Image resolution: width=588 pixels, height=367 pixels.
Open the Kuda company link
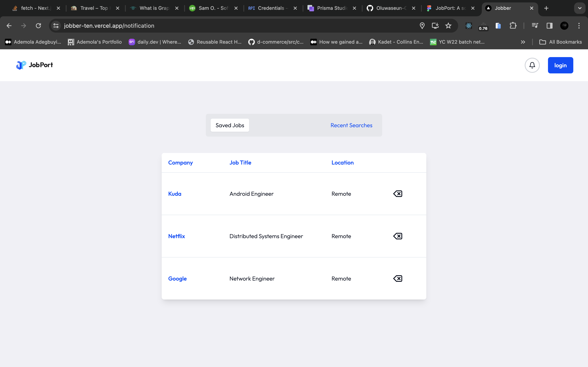click(x=175, y=193)
